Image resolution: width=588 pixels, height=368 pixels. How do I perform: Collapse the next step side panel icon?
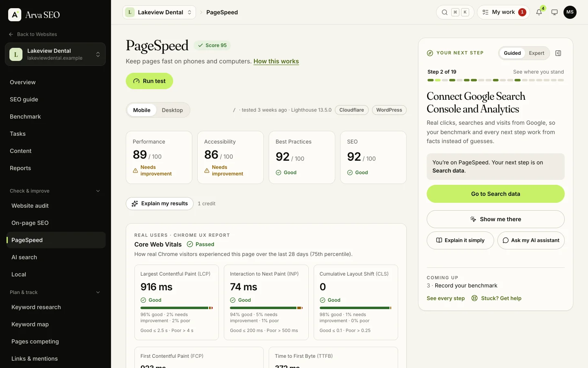(558, 53)
